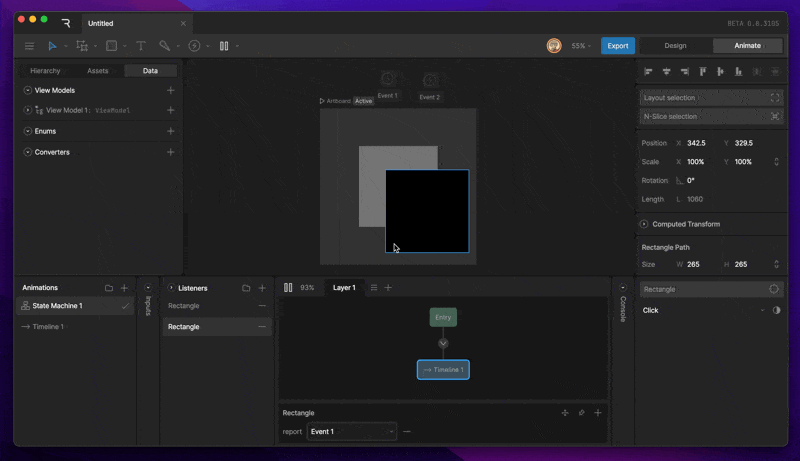The width and height of the screenshot is (800, 461).
Task: Add a new View Model
Action: click(171, 90)
